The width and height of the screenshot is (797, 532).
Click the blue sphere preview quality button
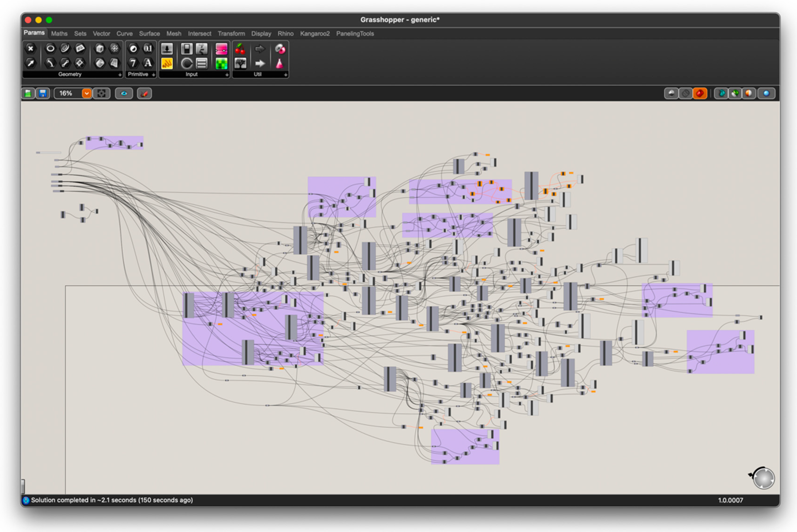[x=766, y=93]
